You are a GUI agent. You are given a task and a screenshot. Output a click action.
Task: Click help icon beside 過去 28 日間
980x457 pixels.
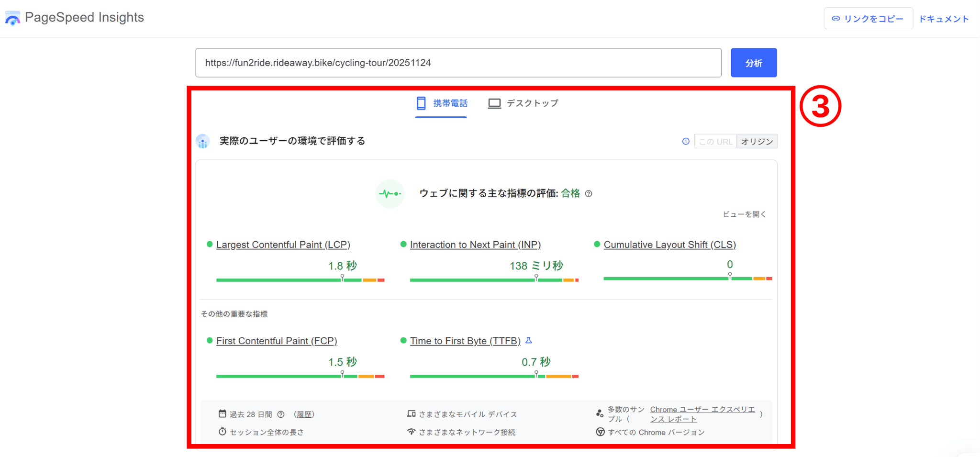(281, 414)
